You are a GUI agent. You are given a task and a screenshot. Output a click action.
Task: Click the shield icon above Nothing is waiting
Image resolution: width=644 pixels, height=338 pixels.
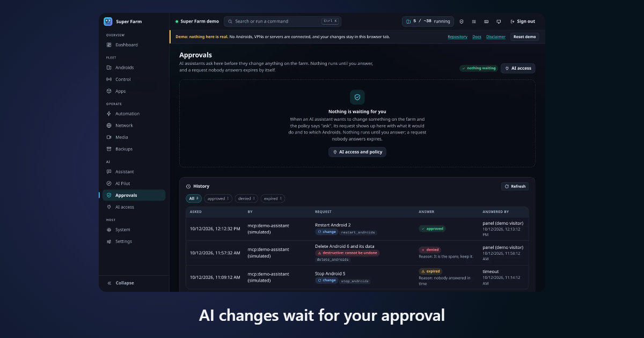click(357, 97)
